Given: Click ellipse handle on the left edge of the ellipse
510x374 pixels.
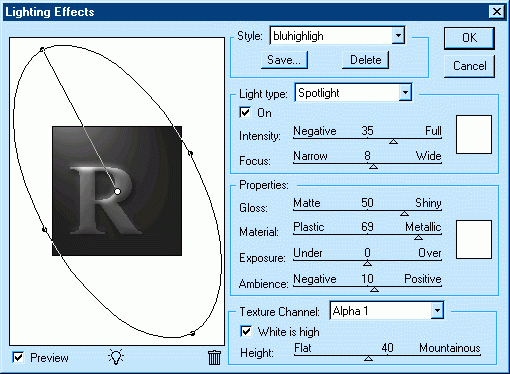Looking at the screenshot, I should [44, 229].
